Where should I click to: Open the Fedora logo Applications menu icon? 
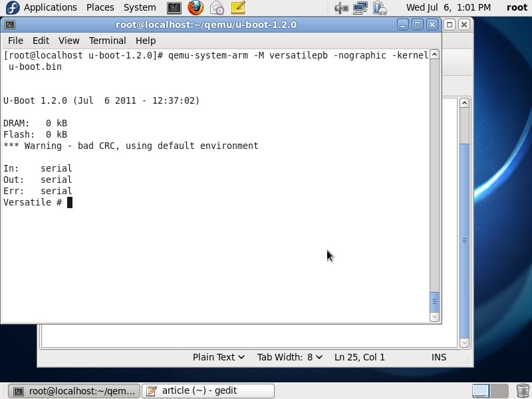(x=13, y=7)
